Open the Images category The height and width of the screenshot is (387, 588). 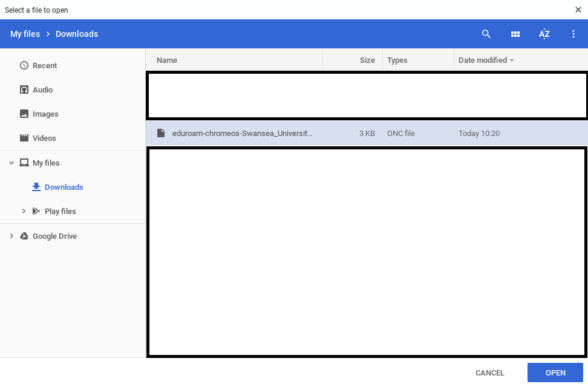[45, 114]
